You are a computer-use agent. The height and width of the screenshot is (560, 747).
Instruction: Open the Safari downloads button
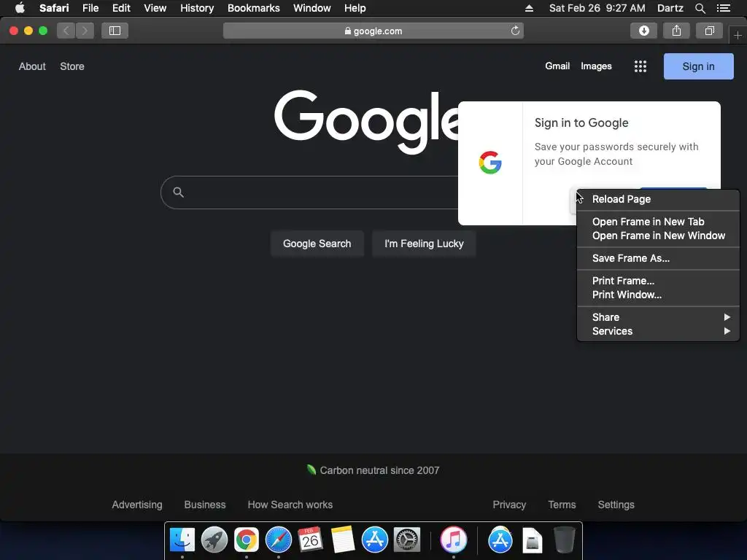tap(643, 31)
